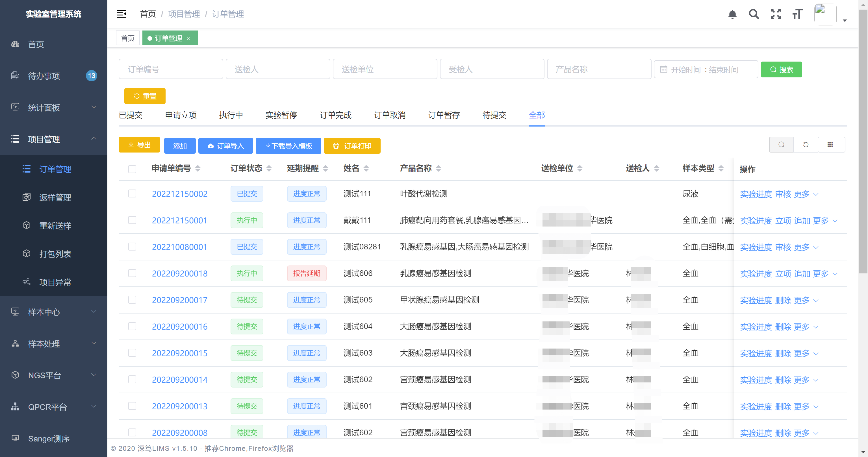This screenshot has width=868, height=457.
Task: Sort by 送检单位 column sort icon
Action: click(580, 168)
